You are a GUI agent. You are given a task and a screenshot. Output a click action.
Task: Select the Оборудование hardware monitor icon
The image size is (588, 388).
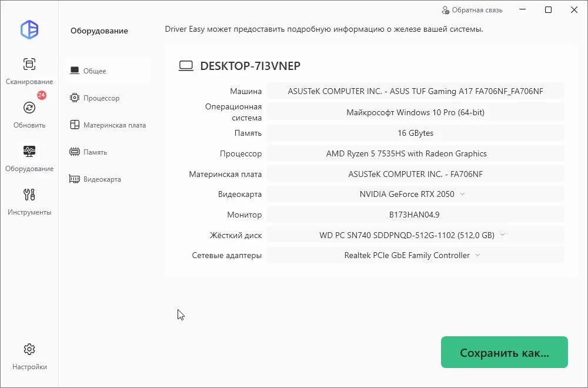click(29, 151)
